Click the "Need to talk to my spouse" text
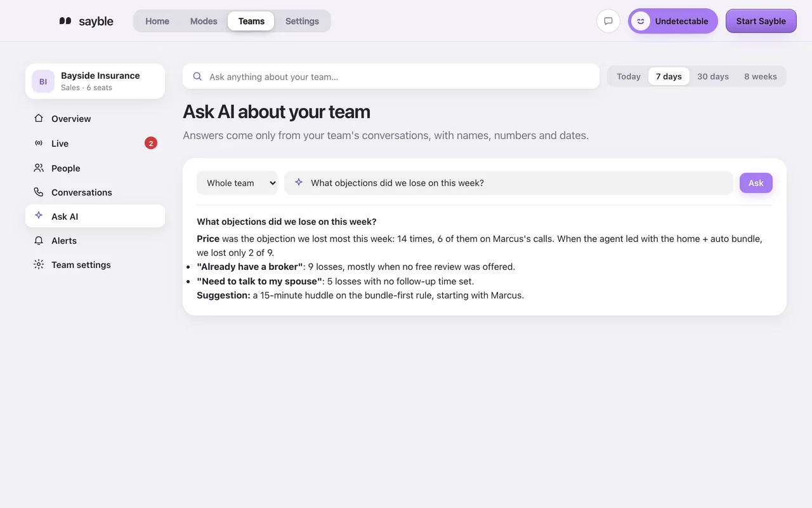This screenshot has height=508, width=812. click(x=259, y=281)
